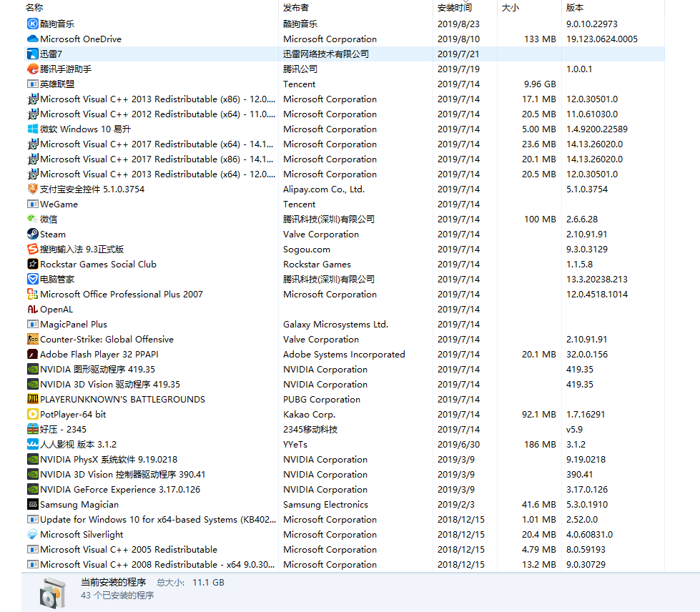
Task: Click the Microsoft Silverlight icon
Action: coord(33,535)
